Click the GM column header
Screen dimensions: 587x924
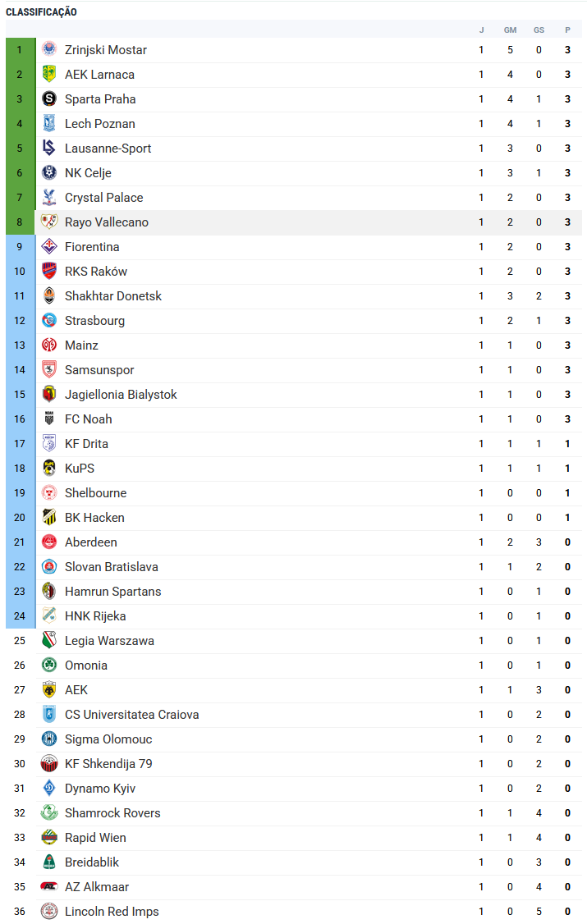point(510,30)
